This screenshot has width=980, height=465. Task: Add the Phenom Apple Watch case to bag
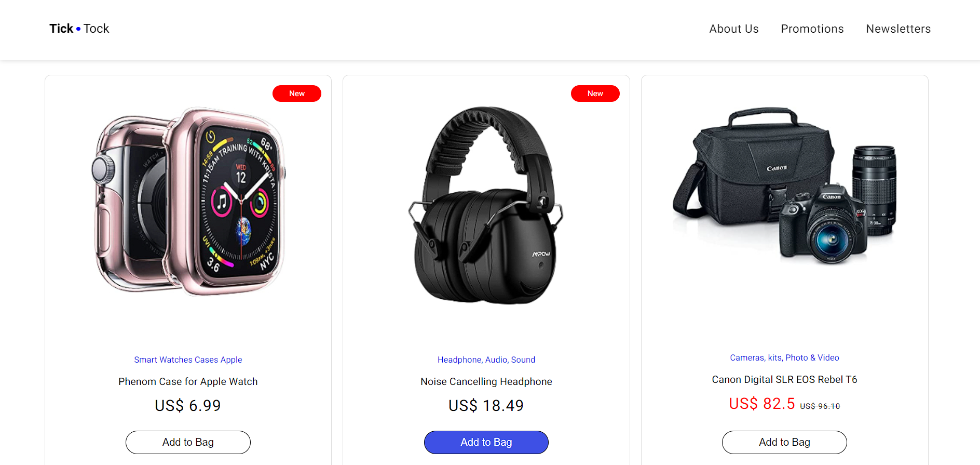pos(188,442)
